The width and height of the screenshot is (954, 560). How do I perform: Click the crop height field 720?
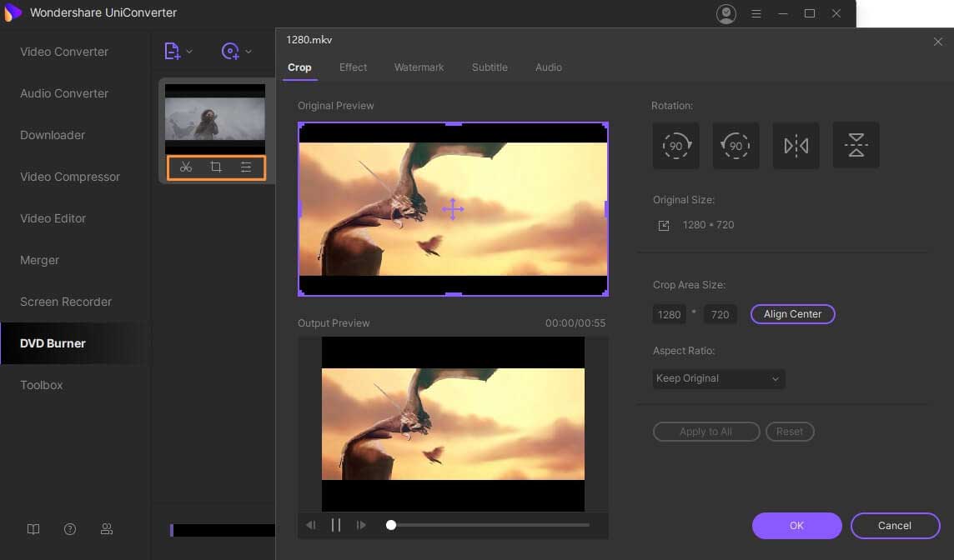coord(721,314)
